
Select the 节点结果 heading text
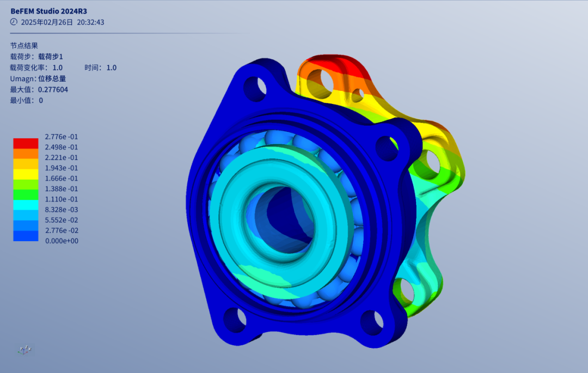24,46
